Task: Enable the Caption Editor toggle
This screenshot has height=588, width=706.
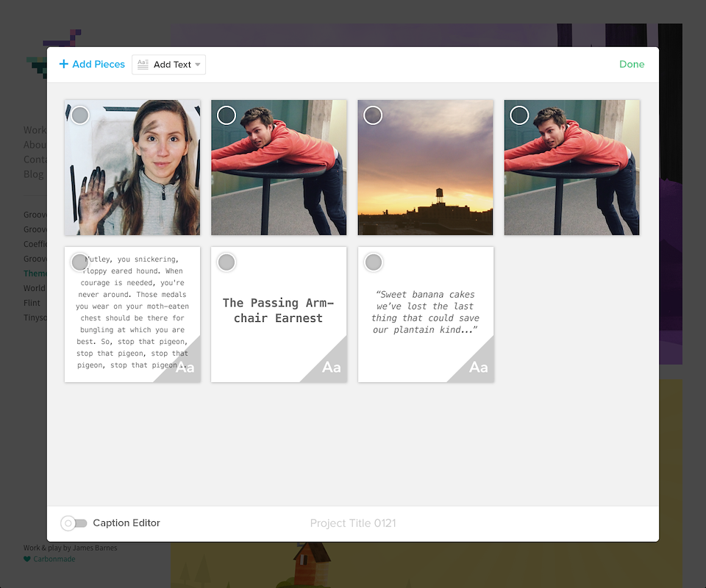Action: [74, 523]
